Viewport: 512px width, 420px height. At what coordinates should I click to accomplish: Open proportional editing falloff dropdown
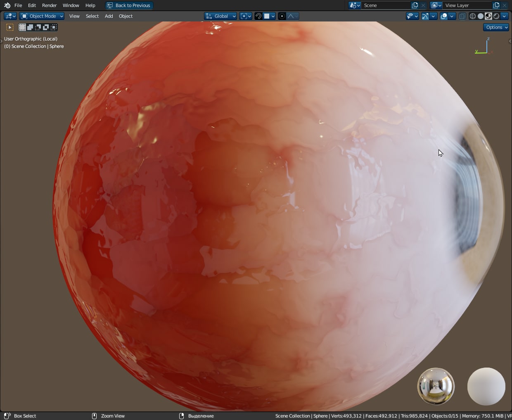tap(293, 16)
